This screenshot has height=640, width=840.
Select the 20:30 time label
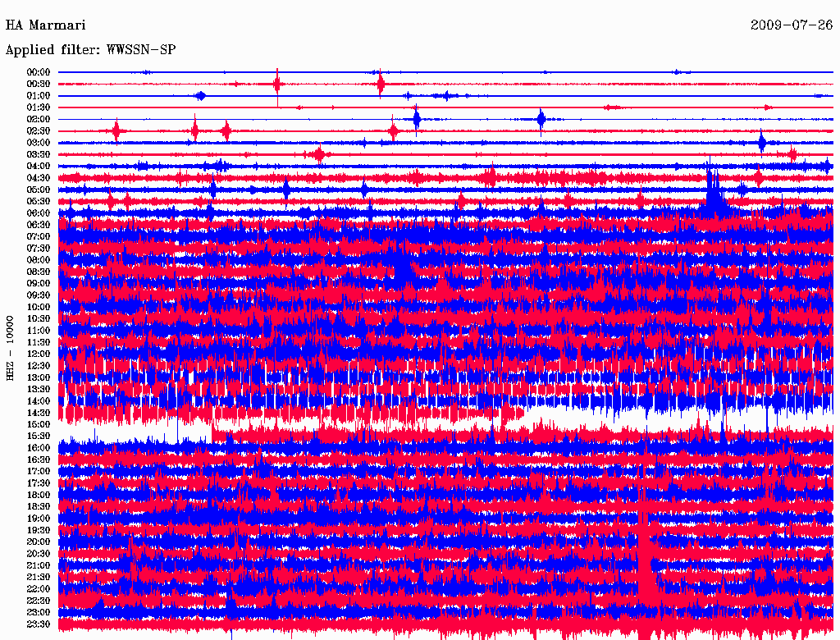pyautogui.click(x=39, y=554)
